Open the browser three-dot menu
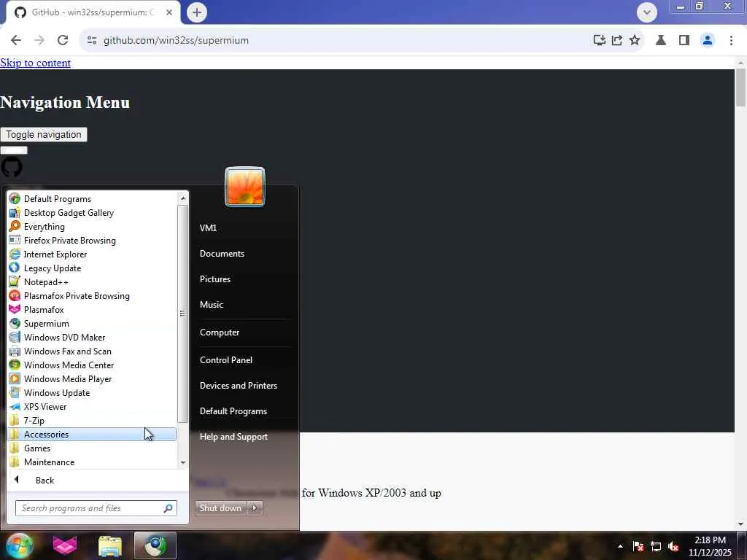Screen dimensions: 747x560 (731, 41)
